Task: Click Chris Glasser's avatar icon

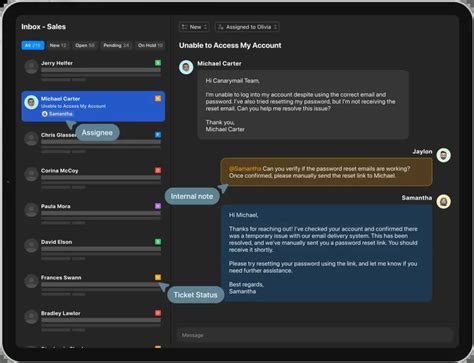Action: [31, 138]
